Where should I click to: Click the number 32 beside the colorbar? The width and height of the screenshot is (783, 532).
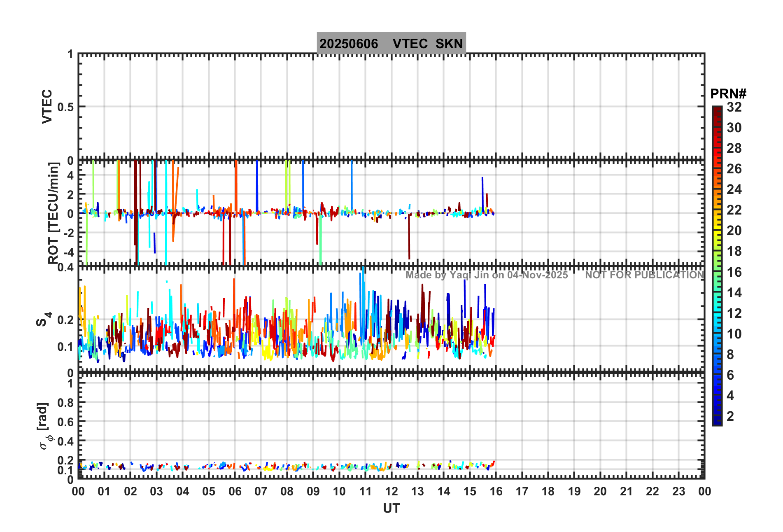734,107
